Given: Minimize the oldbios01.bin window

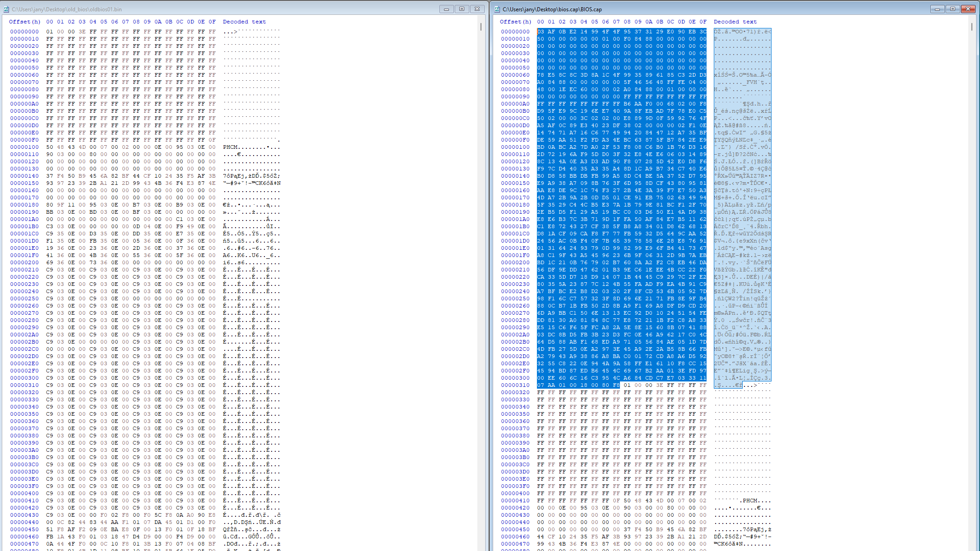Looking at the screenshot, I should coord(446,9).
